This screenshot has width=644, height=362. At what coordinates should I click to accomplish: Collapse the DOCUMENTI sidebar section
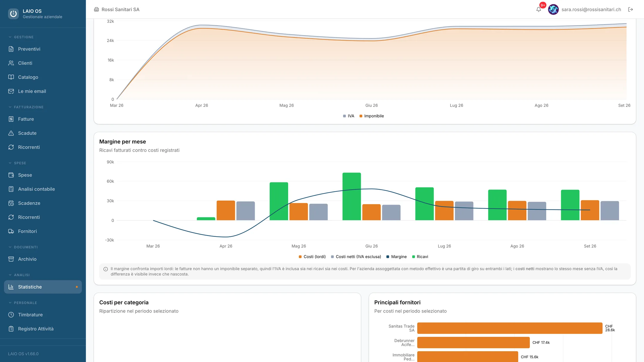coord(23,247)
